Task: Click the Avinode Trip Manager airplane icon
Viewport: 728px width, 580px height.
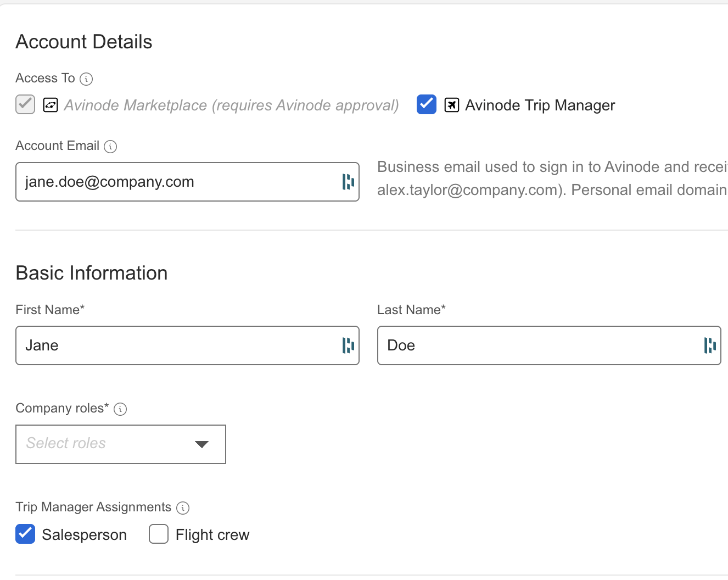Action: [451, 105]
